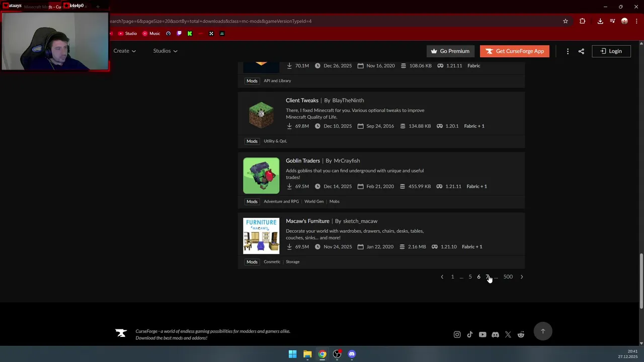Select the Mobs category tag
This screenshot has width=644, height=362.
coord(335,202)
